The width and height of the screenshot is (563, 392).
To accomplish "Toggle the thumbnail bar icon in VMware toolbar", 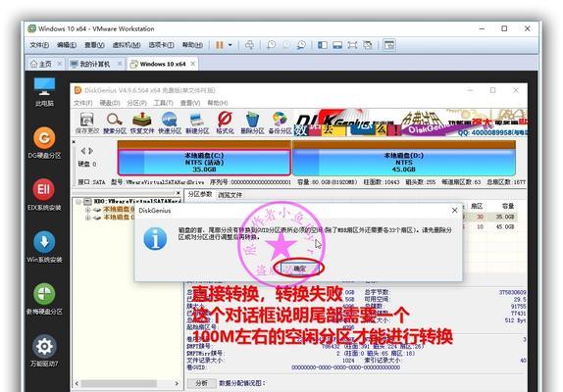I will pyautogui.click(x=337, y=45).
